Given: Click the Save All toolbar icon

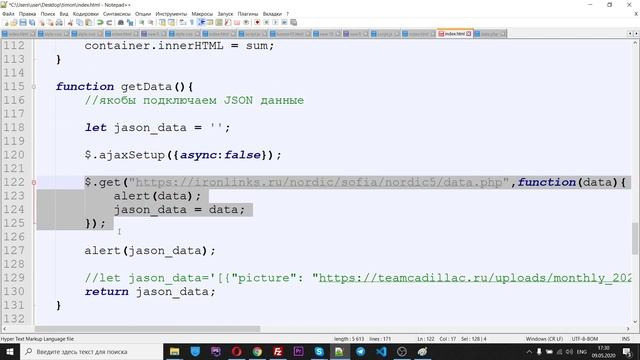Looking at the screenshot, I should point(32,22).
